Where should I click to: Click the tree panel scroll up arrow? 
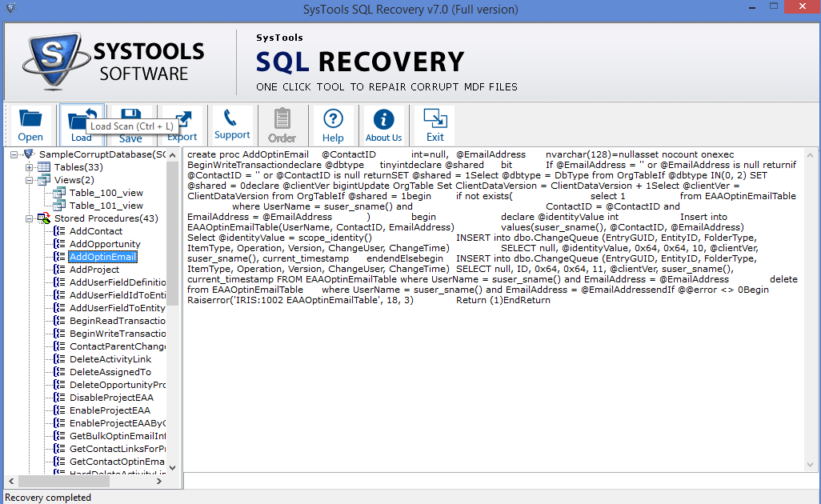(x=172, y=155)
